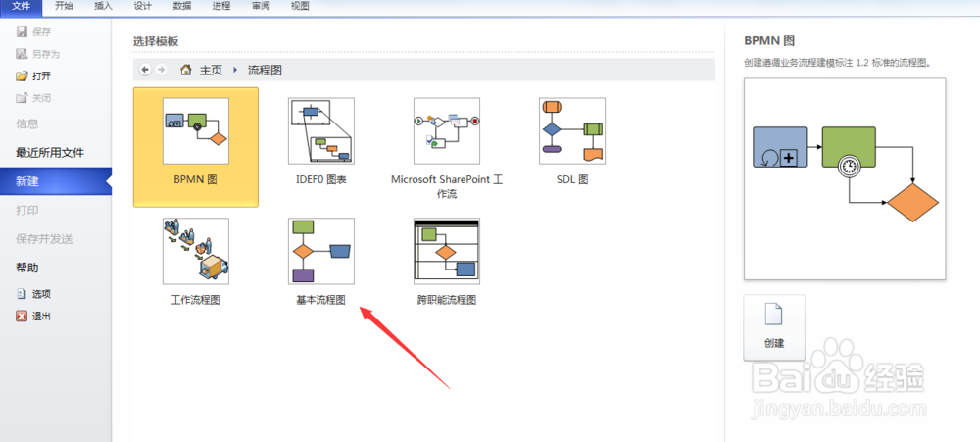
Task: Click the BPMN 图 label text
Action: 196,180
